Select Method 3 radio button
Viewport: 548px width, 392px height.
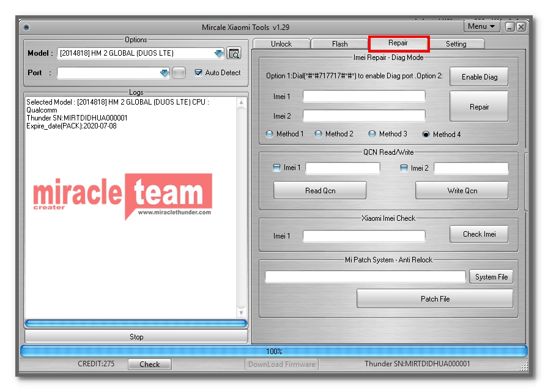coord(372,134)
